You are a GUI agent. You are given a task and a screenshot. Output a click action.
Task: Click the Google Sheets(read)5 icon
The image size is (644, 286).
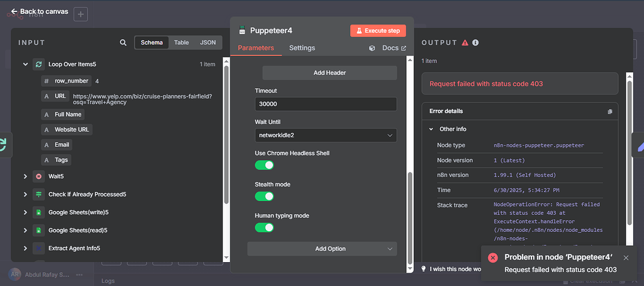pos(38,231)
